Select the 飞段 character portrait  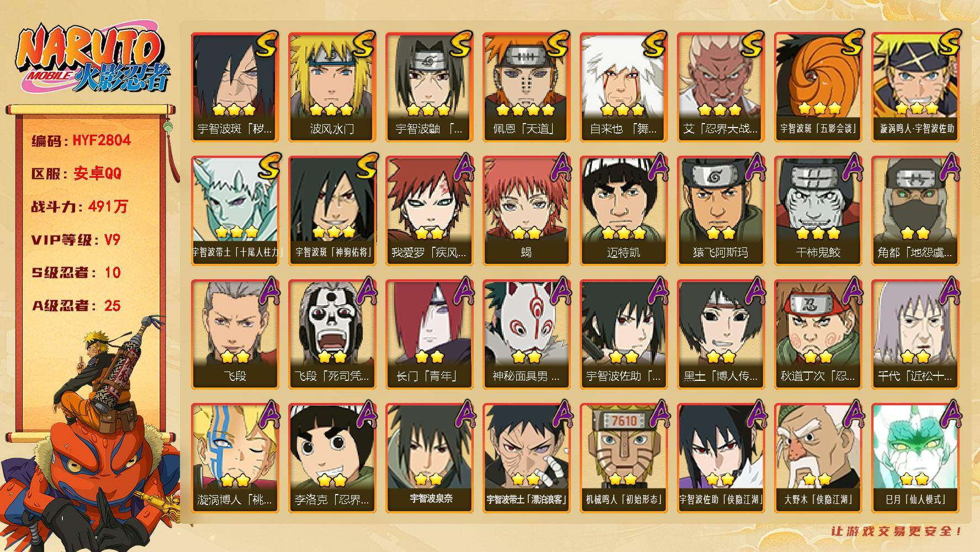click(x=235, y=335)
